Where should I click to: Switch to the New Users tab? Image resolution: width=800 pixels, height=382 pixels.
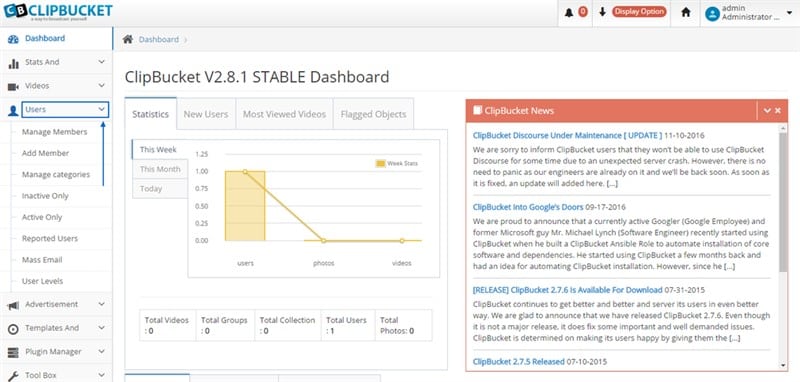coord(206,114)
